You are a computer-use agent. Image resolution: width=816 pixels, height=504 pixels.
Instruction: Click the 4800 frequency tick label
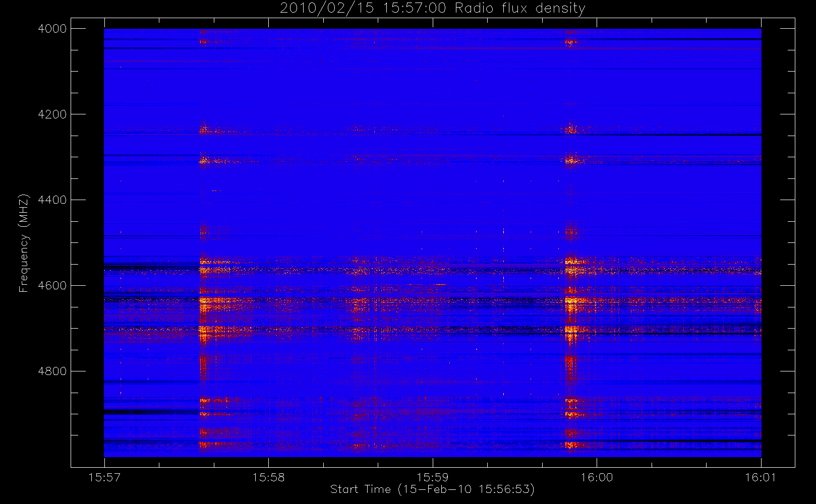pyautogui.click(x=52, y=371)
